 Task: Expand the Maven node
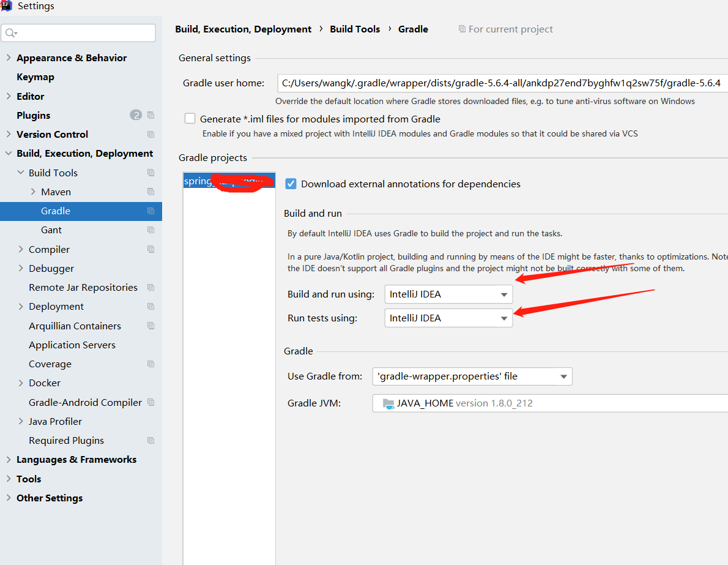pos(33,192)
